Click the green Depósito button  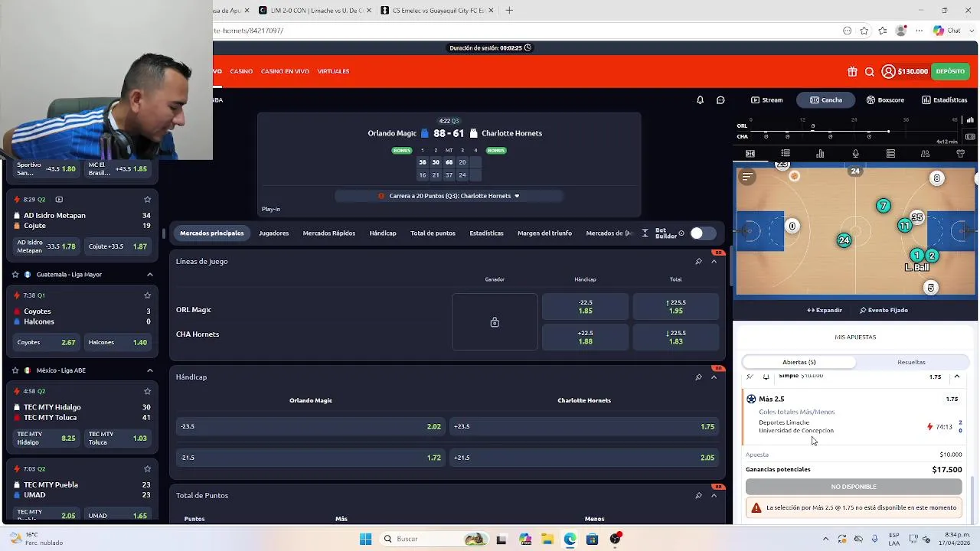(950, 71)
